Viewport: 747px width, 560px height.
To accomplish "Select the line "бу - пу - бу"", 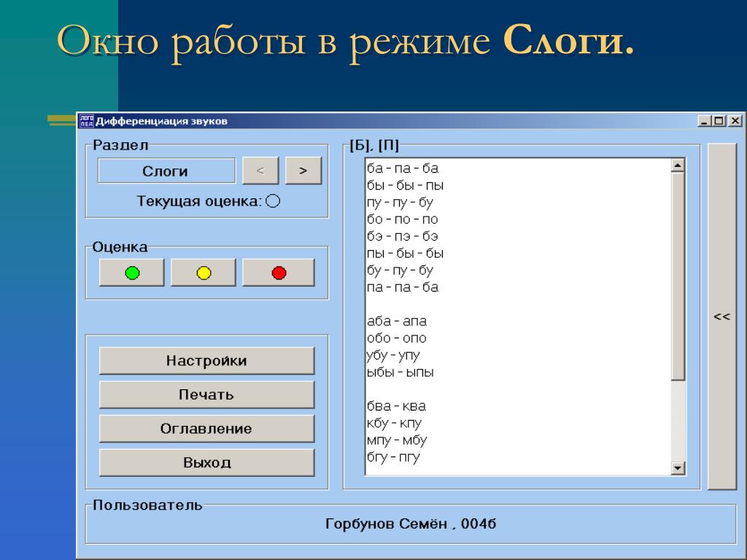I will click(x=400, y=271).
